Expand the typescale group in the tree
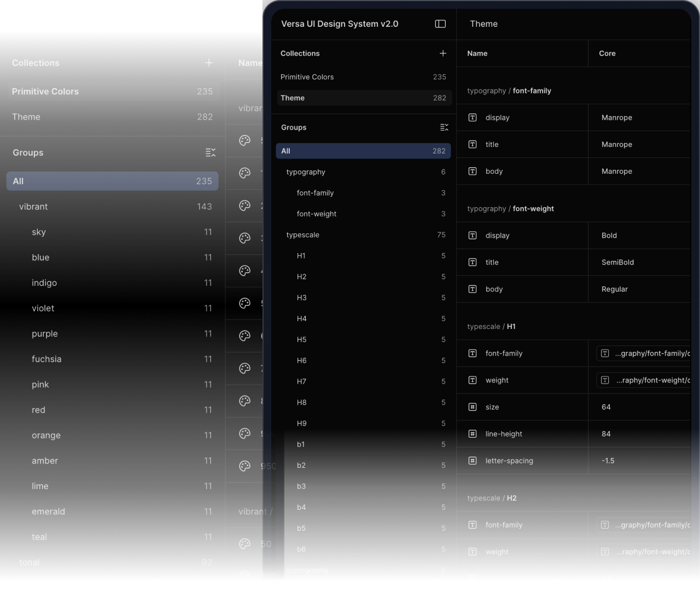 (x=303, y=235)
